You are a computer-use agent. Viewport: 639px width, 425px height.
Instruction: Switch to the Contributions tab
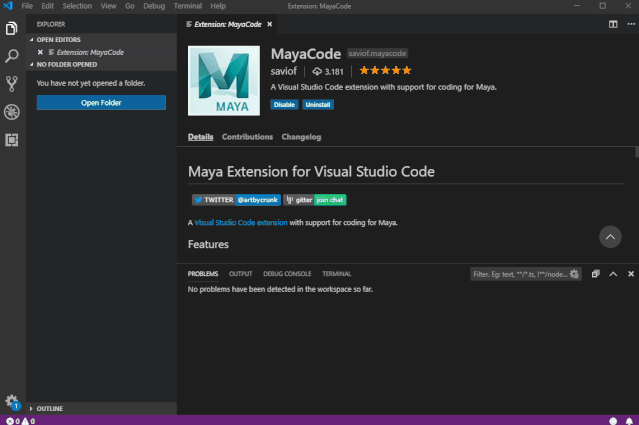247,137
